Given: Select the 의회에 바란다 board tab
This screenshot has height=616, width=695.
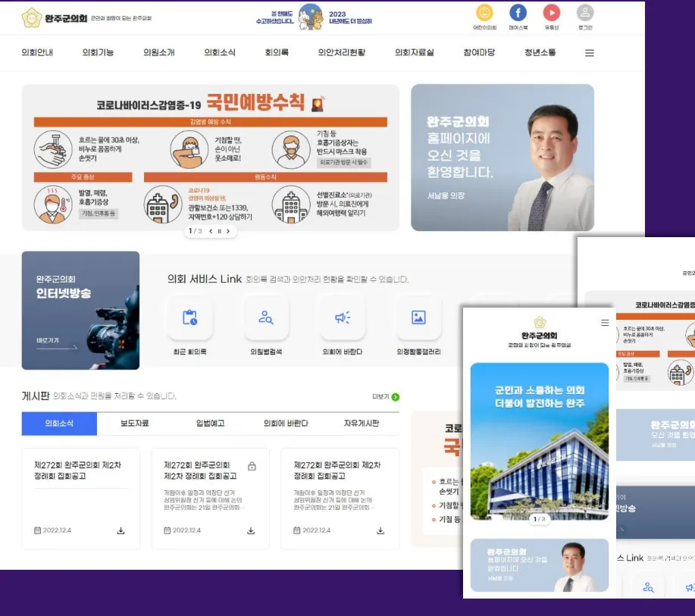Looking at the screenshot, I should point(286,424).
